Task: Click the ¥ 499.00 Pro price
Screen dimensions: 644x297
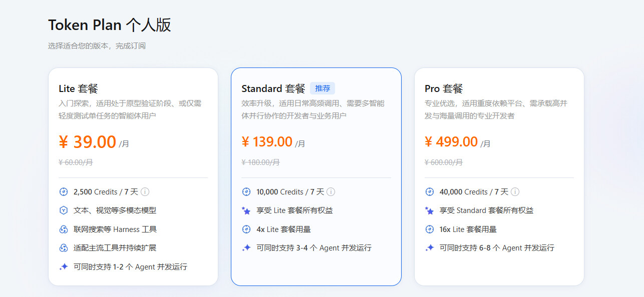Action: click(451, 142)
